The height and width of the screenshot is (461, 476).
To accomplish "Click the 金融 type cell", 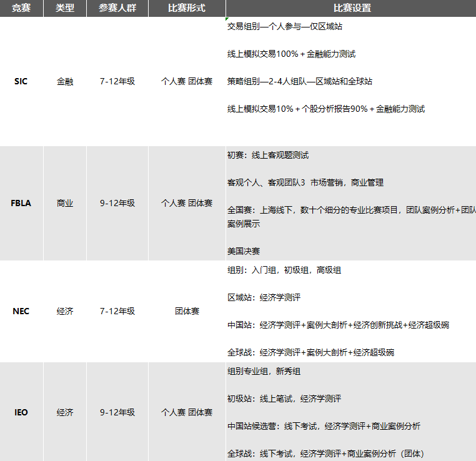I will point(65,81).
